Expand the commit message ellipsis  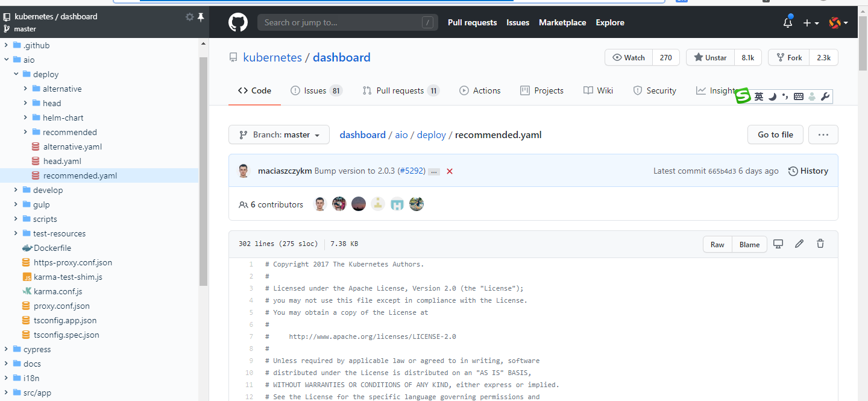434,172
